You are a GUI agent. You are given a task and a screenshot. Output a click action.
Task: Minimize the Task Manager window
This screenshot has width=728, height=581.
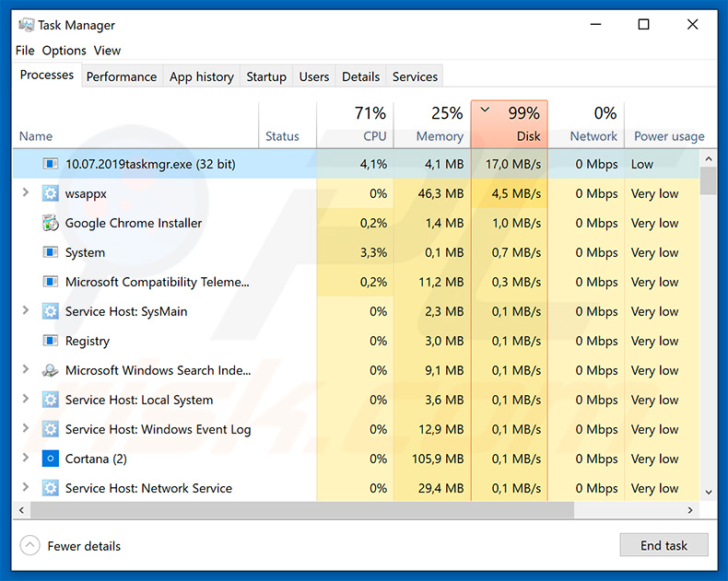(595, 24)
